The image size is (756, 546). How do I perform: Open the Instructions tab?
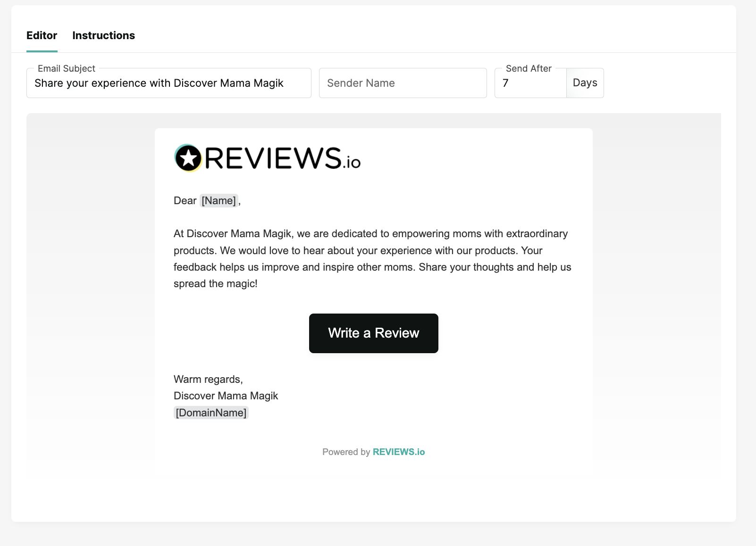(x=103, y=35)
